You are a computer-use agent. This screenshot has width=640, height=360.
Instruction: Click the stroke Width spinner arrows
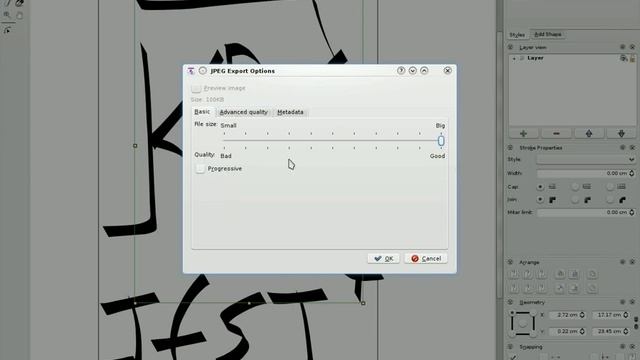[x=632, y=173]
